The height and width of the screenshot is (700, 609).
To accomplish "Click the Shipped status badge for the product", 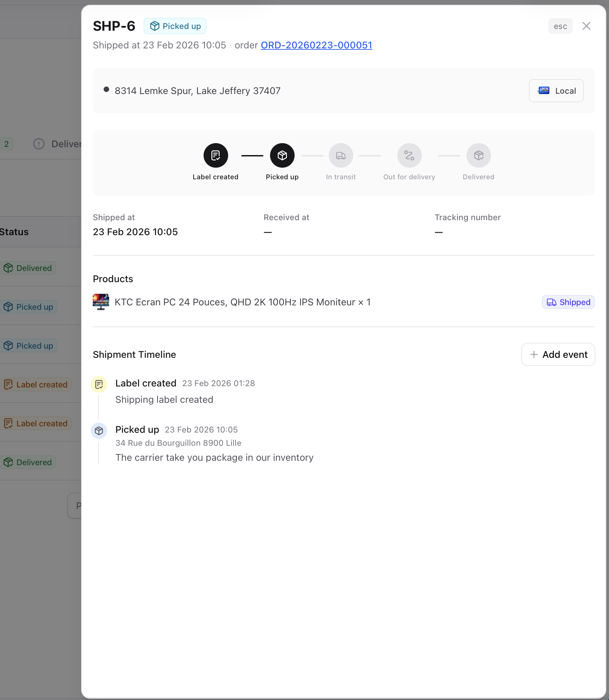I will tap(568, 302).
